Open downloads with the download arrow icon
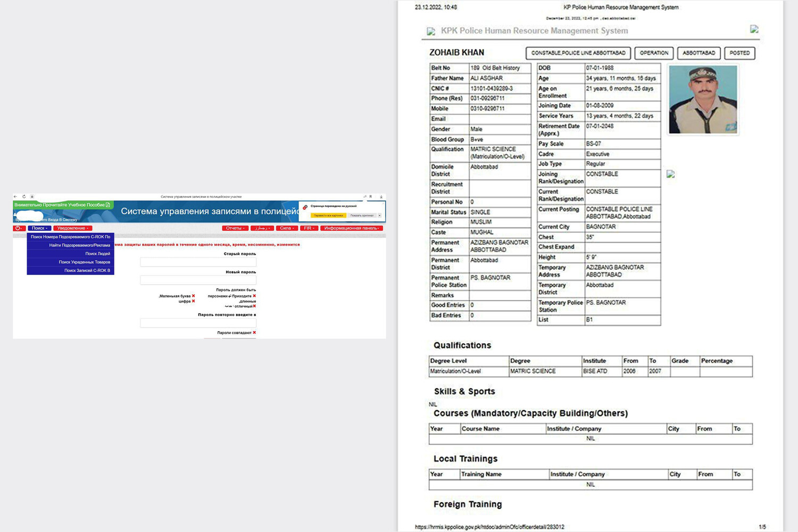Viewport: 798px width, 532px height. [381, 197]
